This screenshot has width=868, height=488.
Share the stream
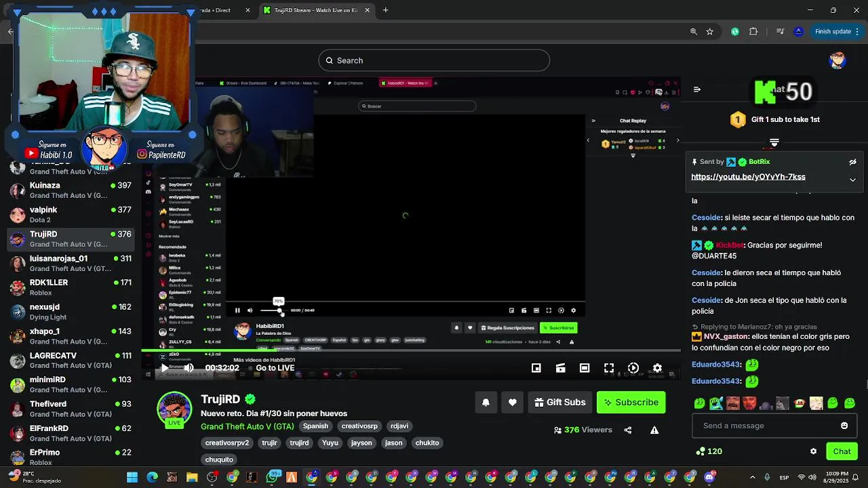tap(628, 430)
